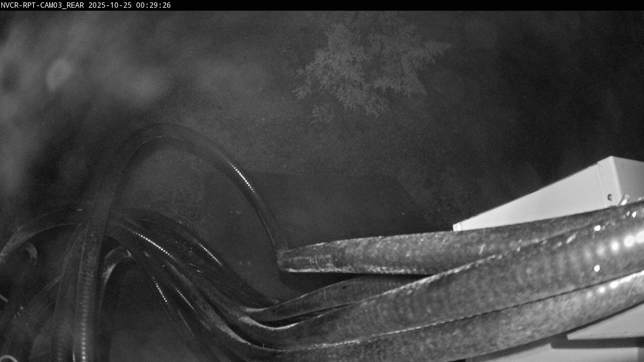Viewport: 644px width, 362px height.
Task: Click the 00:29:26 time stamp overlay
Action: [x=153, y=5]
